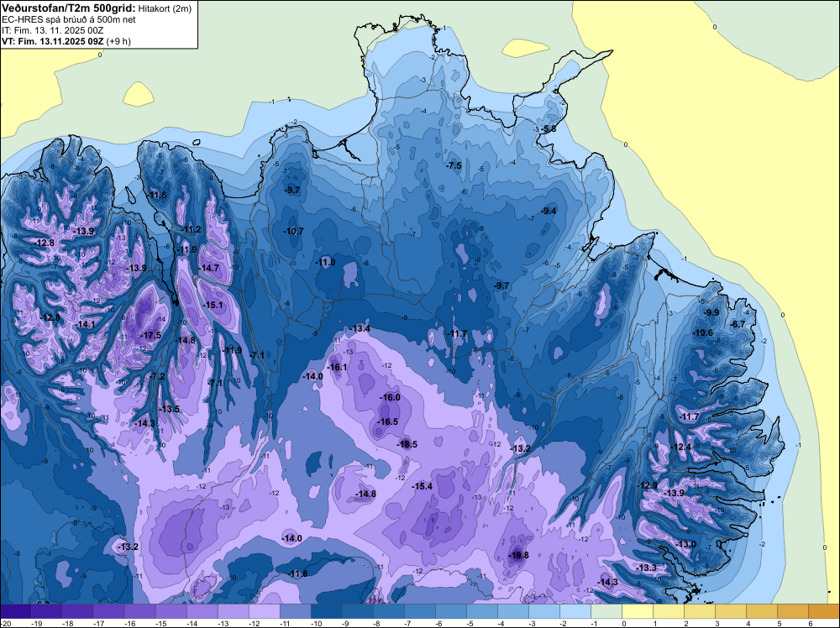
Task: Click the Veðurstofan/T2m 500grid title text
Action: pos(69,8)
